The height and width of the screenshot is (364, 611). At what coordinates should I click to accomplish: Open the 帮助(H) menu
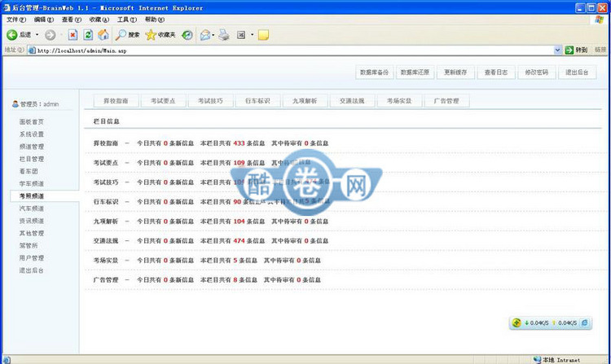tap(155, 20)
